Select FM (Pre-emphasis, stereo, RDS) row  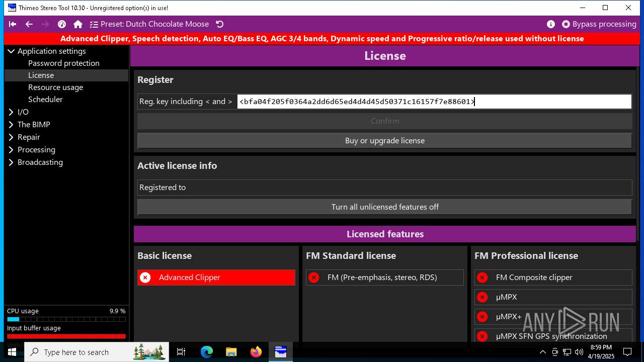tap(385, 278)
